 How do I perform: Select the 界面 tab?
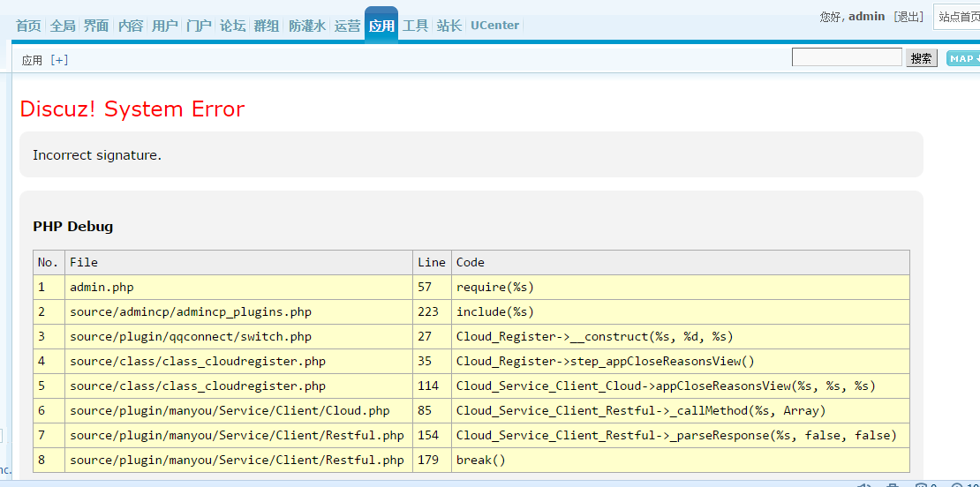96,26
